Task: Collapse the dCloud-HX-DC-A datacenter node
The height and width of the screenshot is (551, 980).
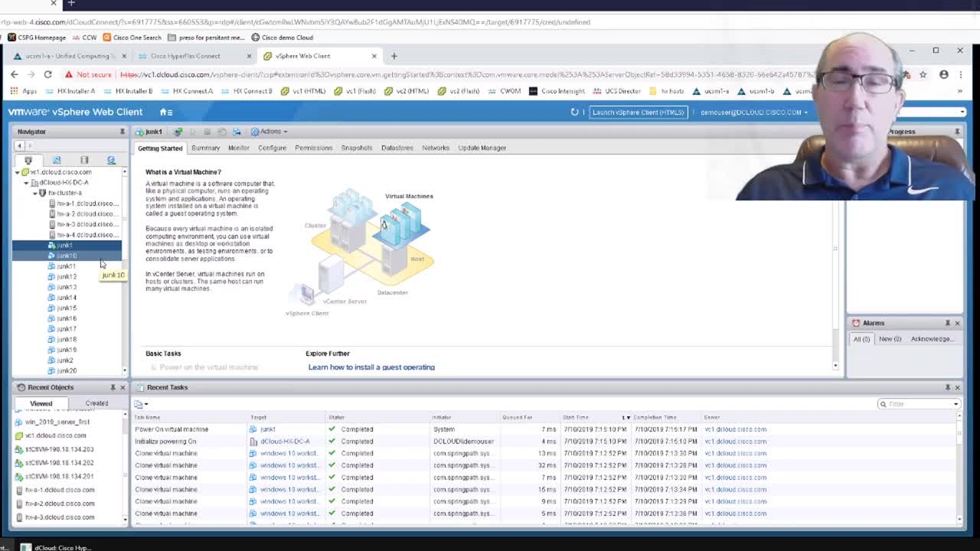Action: click(x=26, y=183)
